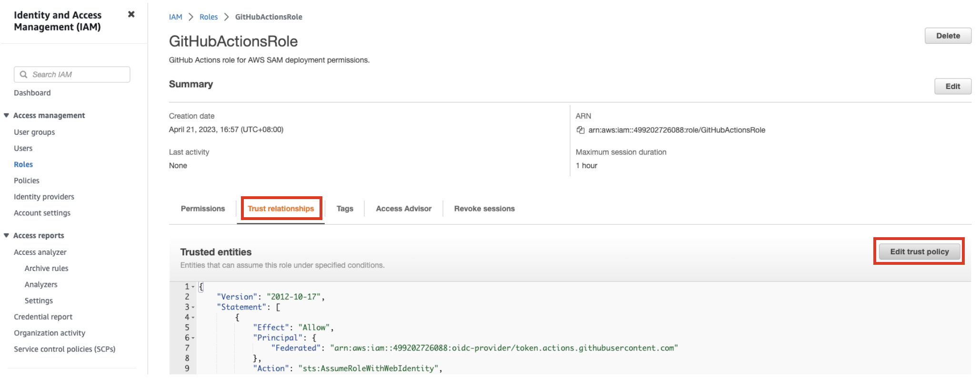Click the "sts:AssumeRoleWithWebIdentity" action value
The height and width of the screenshot is (382, 980).
tap(368, 369)
